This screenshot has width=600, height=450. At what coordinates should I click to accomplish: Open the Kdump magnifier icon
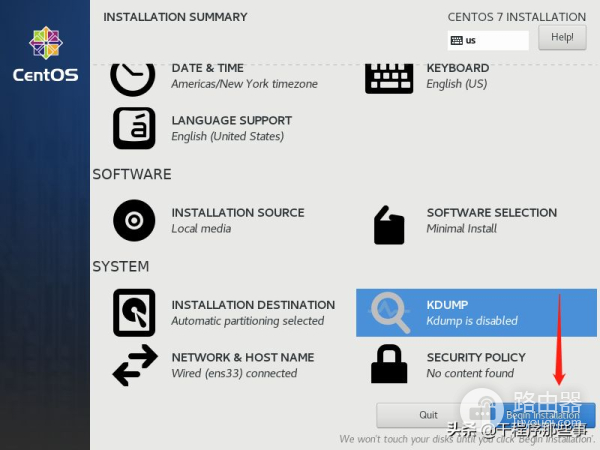click(x=390, y=313)
